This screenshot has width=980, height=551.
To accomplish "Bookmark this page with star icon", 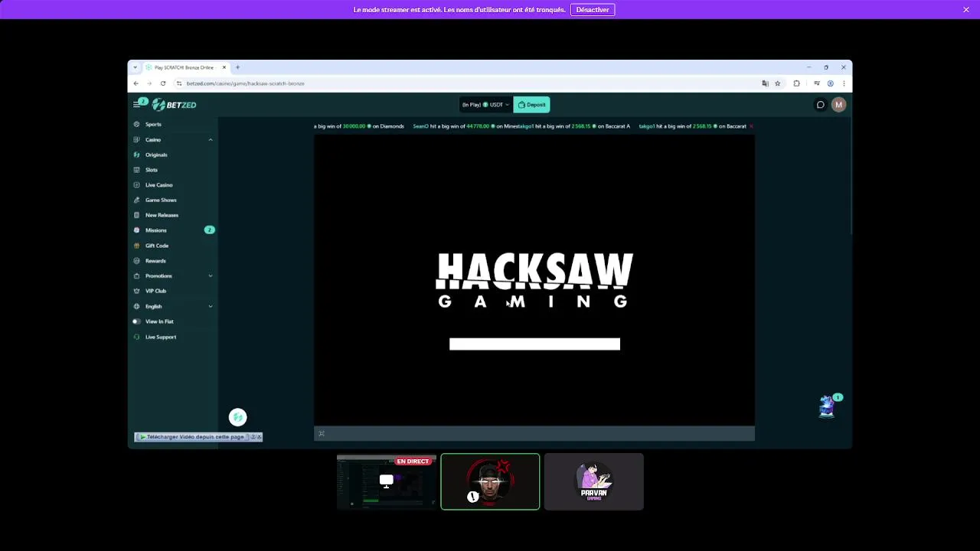I will point(777,83).
